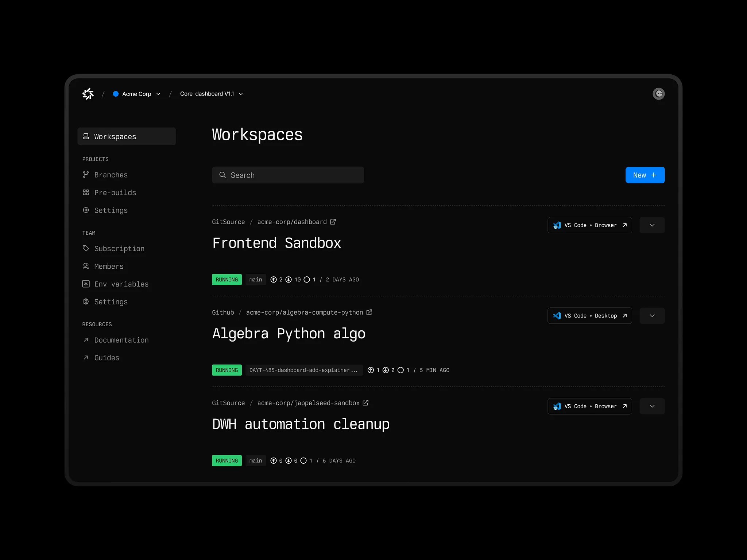Click the Branches icon in sidebar
Image resolution: width=747 pixels, height=560 pixels.
(86, 175)
